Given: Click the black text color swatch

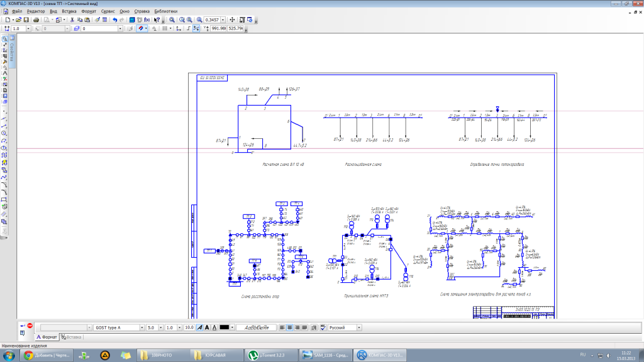Looking at the screenshot, I should pos(225,327).
